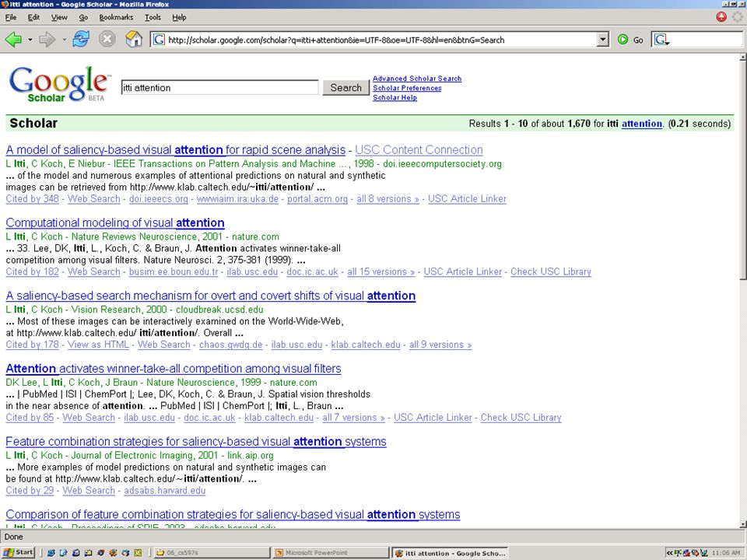
Task: Reload the page with the refresh icon
Action: pyautogui.click(x=81, y=39)
